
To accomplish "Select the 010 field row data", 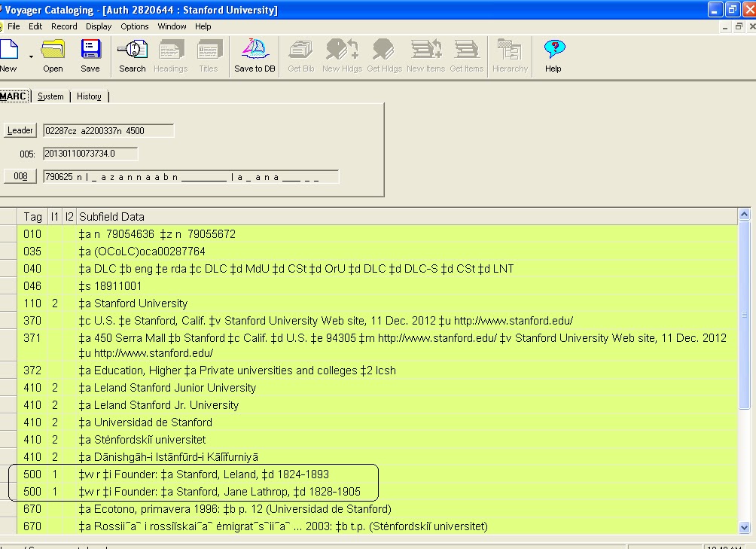I will click(407, 234).
